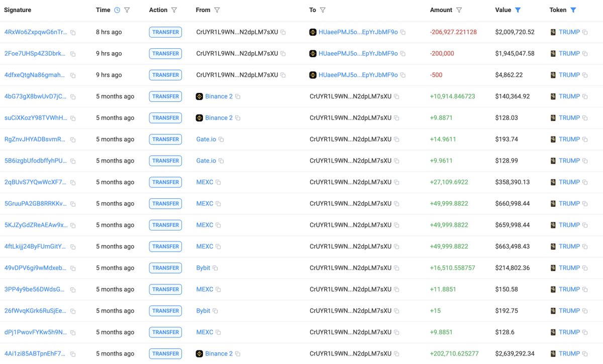Image resolution: width=603 pixels, height=364 pixels.
Task: Click the Value column header label
Action: pos(503,10)
